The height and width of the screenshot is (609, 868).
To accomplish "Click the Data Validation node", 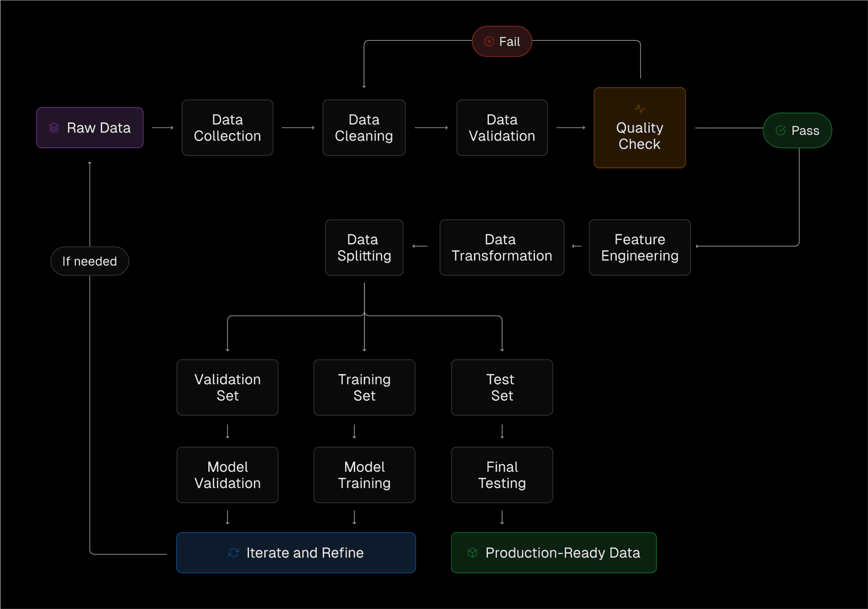I will point(502,127).
